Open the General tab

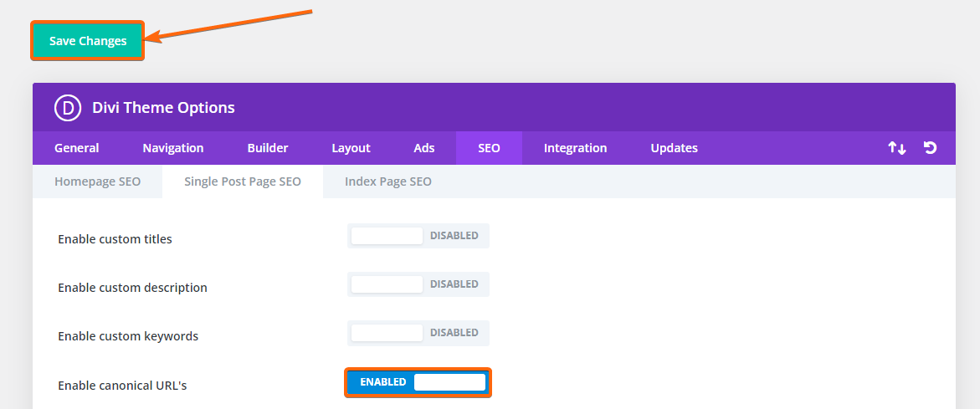tap(77, 148)
